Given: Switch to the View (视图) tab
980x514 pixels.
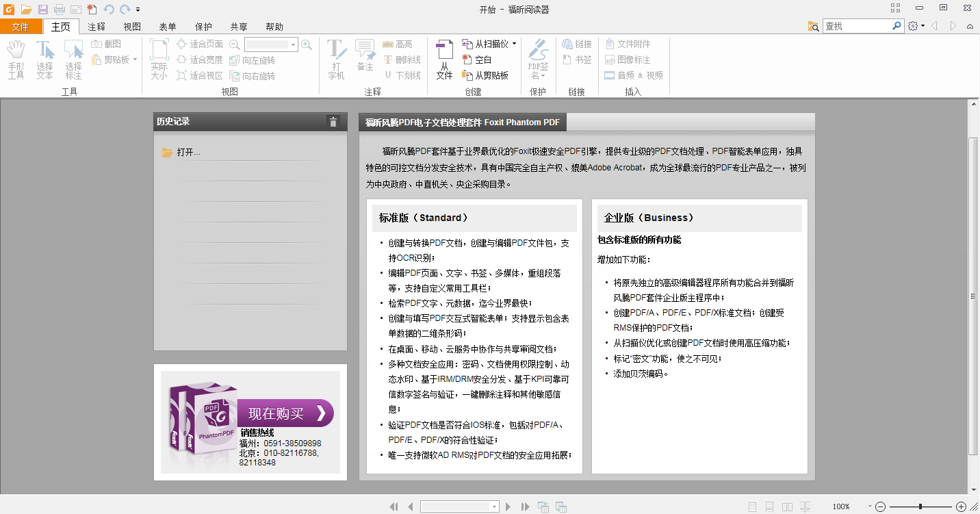Looking at the screenshot, I should tap(132, 27).
